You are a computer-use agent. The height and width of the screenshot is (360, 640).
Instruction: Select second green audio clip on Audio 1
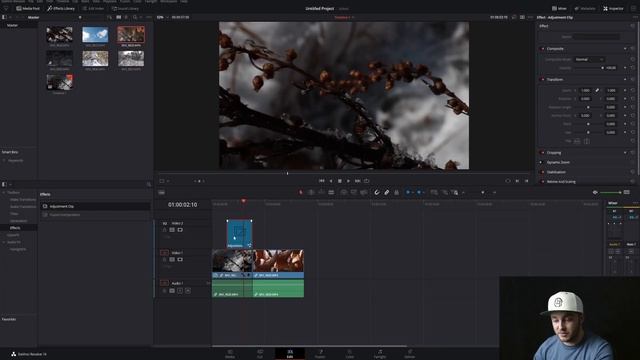(278, 288)
